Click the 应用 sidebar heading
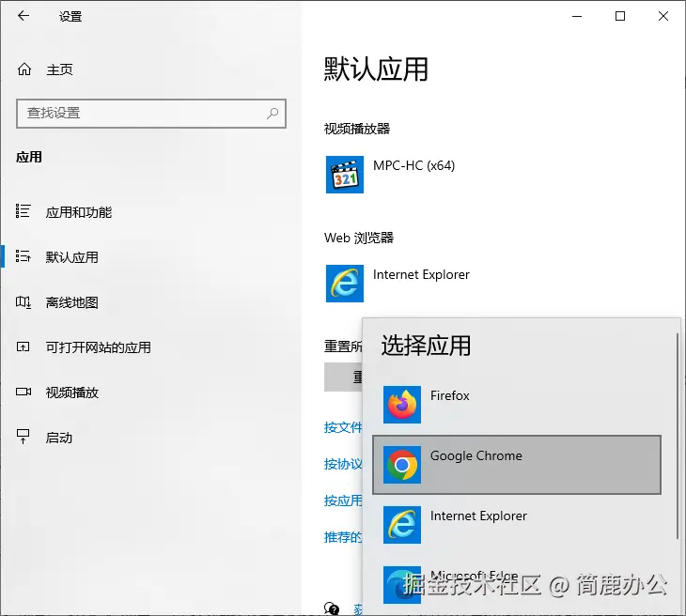The image size is (686, 616). [29, 157]
